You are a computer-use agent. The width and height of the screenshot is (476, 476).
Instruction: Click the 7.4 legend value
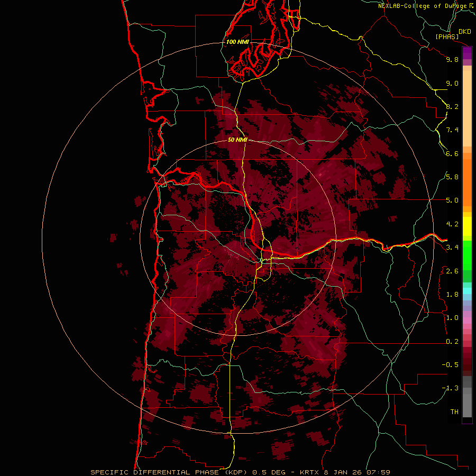(x=452, y=130)
